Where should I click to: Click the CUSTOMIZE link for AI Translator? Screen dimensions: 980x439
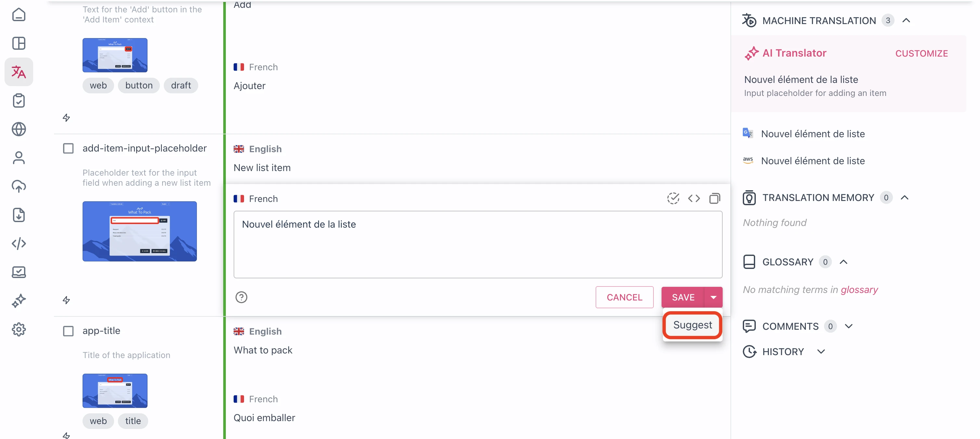[922, 53]
